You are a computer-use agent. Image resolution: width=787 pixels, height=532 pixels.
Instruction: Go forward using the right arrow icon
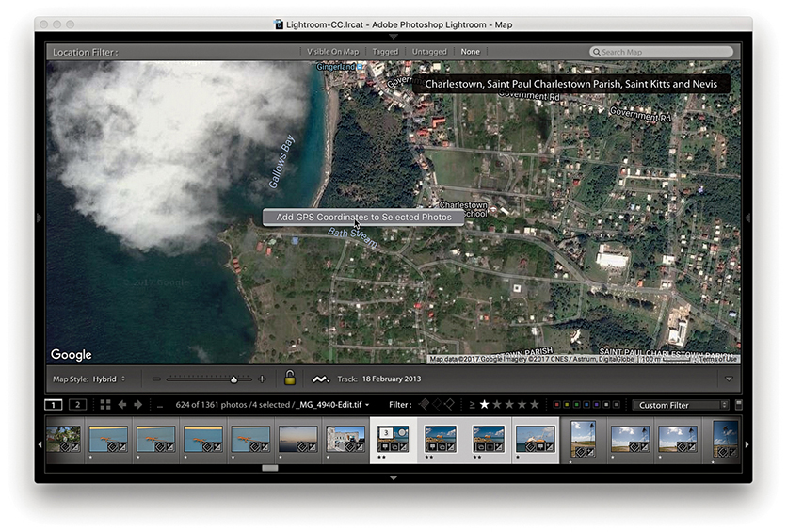(x=138, y=405)
